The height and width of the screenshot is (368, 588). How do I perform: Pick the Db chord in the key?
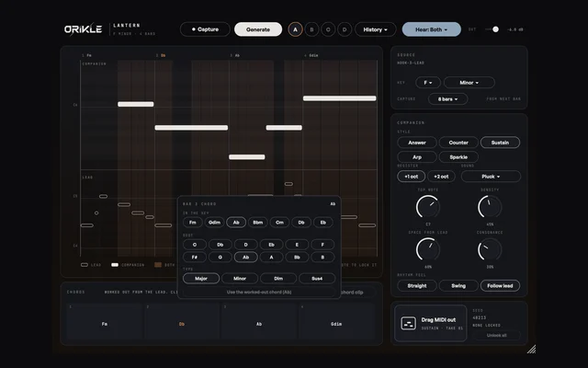point(301,223)
